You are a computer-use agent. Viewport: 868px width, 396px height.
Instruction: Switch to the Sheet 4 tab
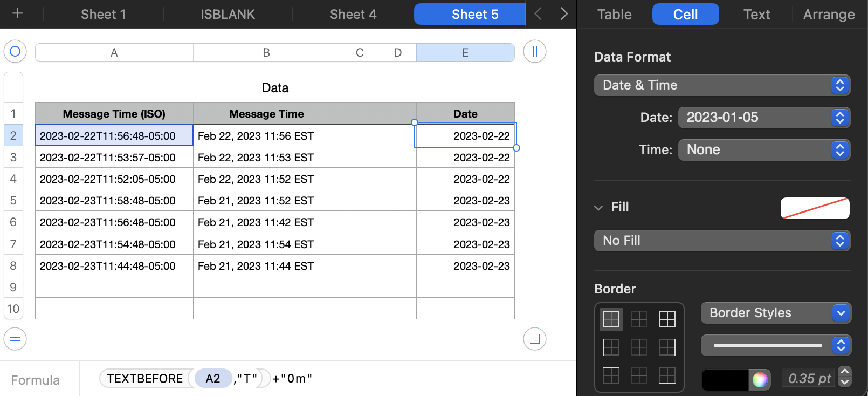pos(353,15)
